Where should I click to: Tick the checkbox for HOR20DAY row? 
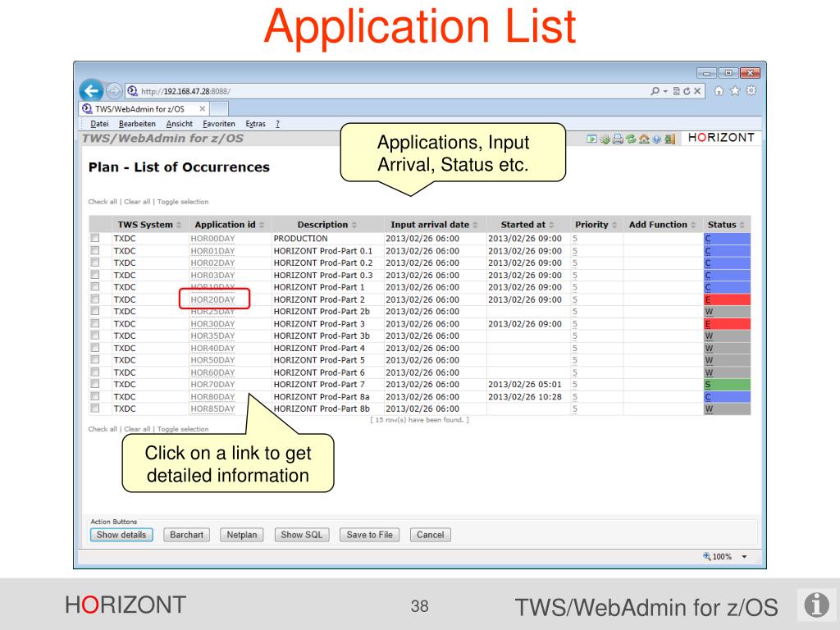pyautogui.click(x=95, y=299)
